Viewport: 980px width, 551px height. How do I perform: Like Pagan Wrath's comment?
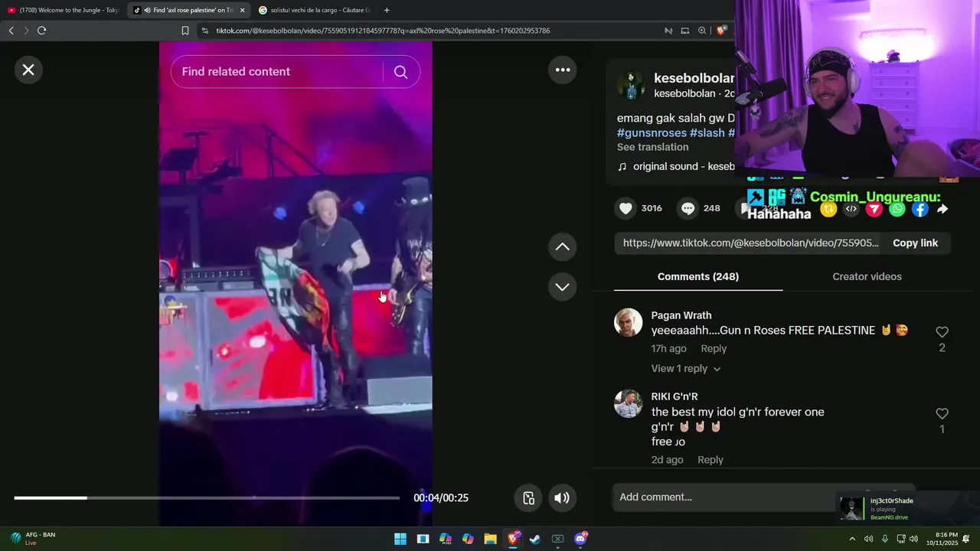[942, 332]
